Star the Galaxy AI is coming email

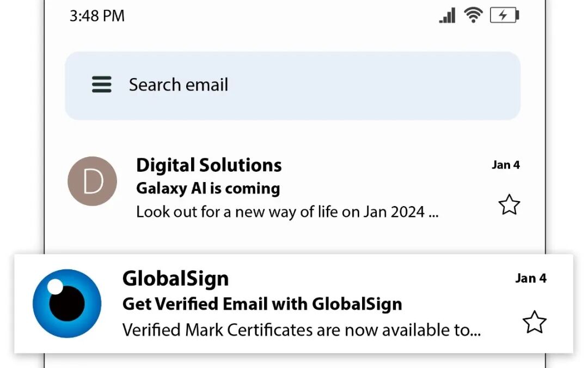[509, 205]
